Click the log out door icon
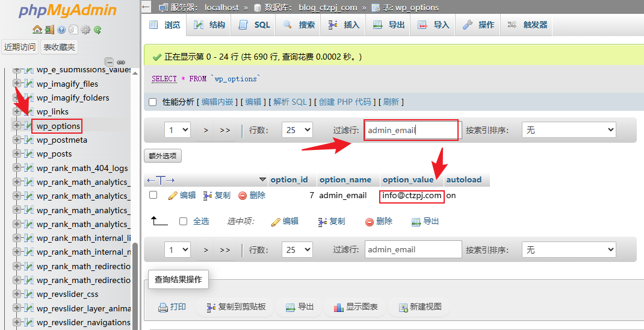Screen dimensions: 644x330 point(49,30)
